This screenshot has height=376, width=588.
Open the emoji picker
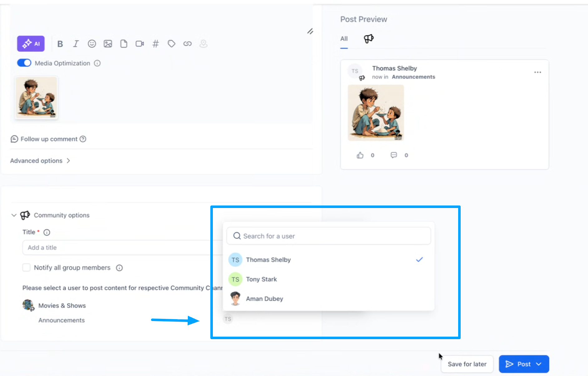click(92, 44)
